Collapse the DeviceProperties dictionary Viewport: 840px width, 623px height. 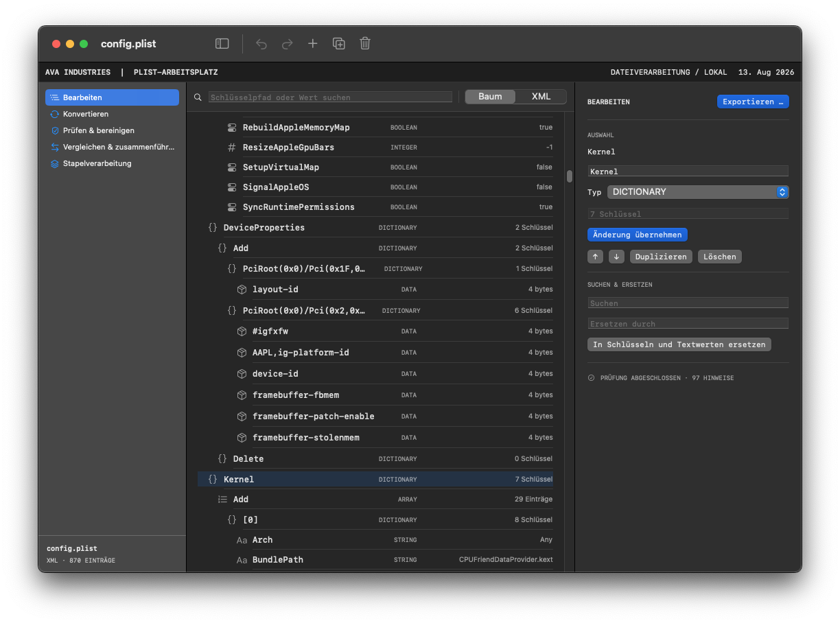213,228
